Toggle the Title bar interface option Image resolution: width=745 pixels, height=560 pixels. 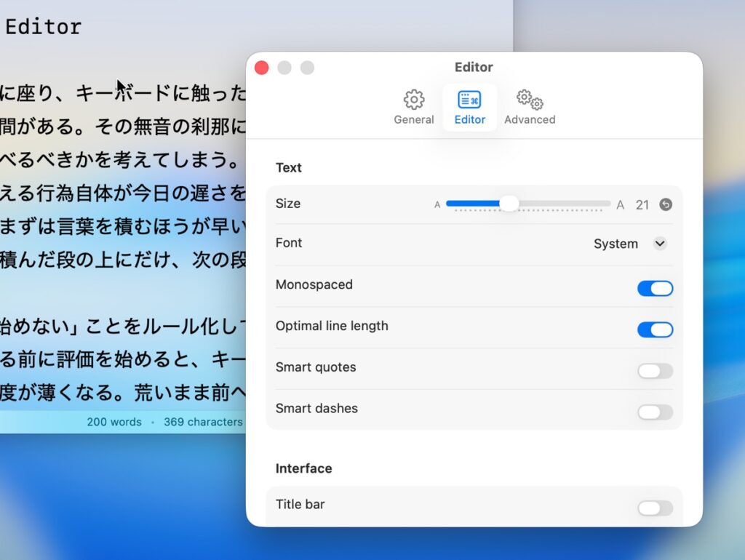point(655,508)
